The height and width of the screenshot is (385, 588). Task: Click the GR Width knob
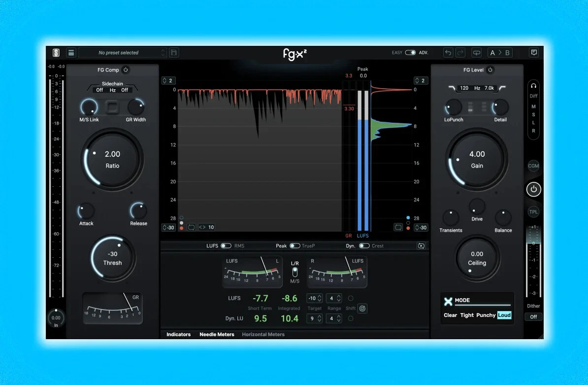point(136,107)
